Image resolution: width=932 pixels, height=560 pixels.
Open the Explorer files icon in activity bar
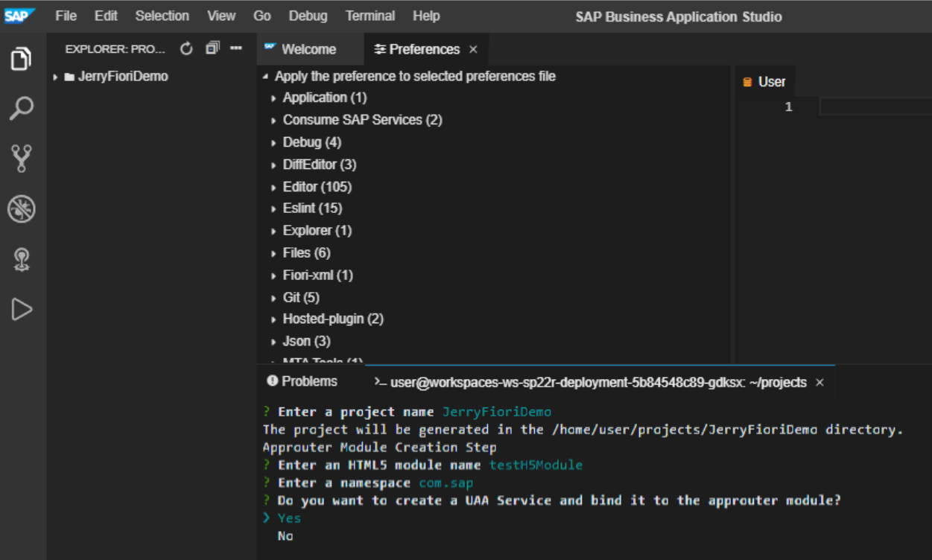pos(21,58)
